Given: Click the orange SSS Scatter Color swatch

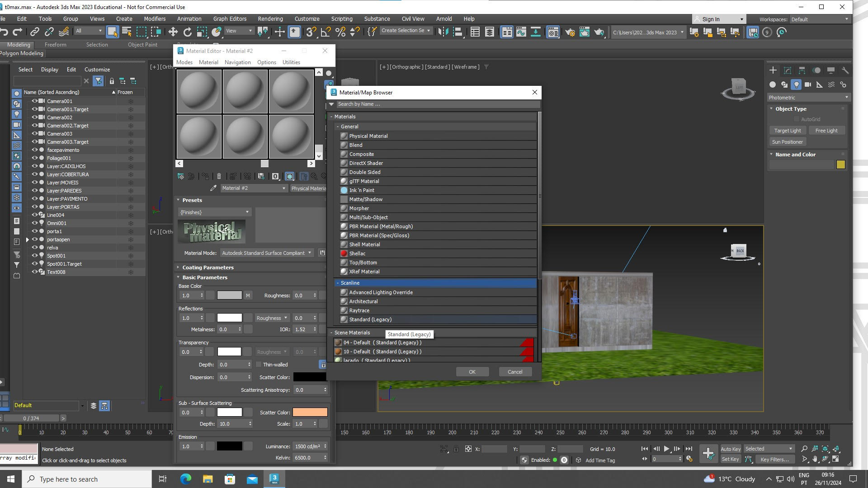Looking at the screenshot, I should [x=310, y=413].
